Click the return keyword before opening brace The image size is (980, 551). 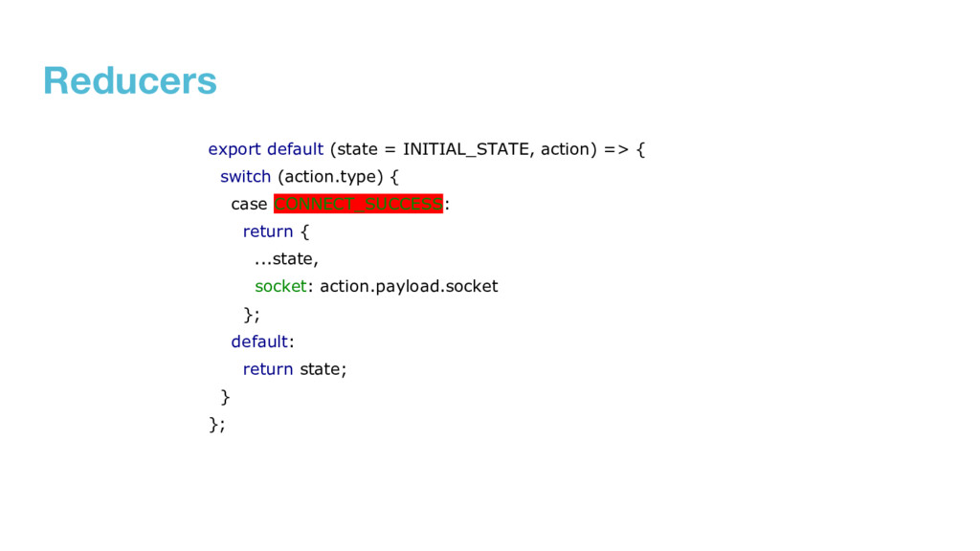click(x=268, y=231)
